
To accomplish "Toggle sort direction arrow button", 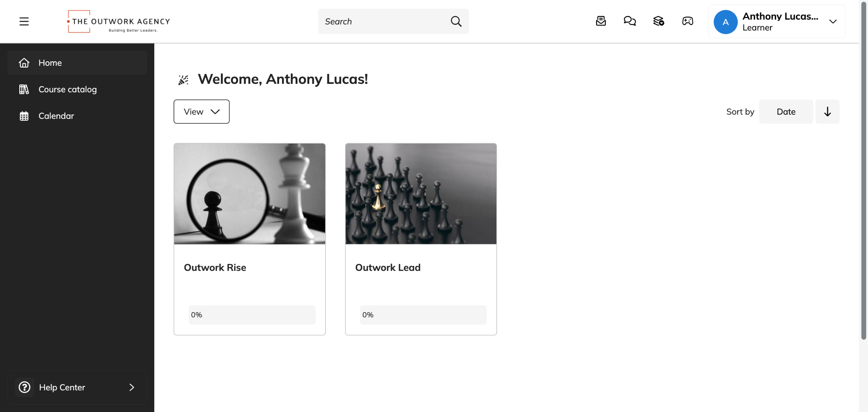I will pos(827,112).
